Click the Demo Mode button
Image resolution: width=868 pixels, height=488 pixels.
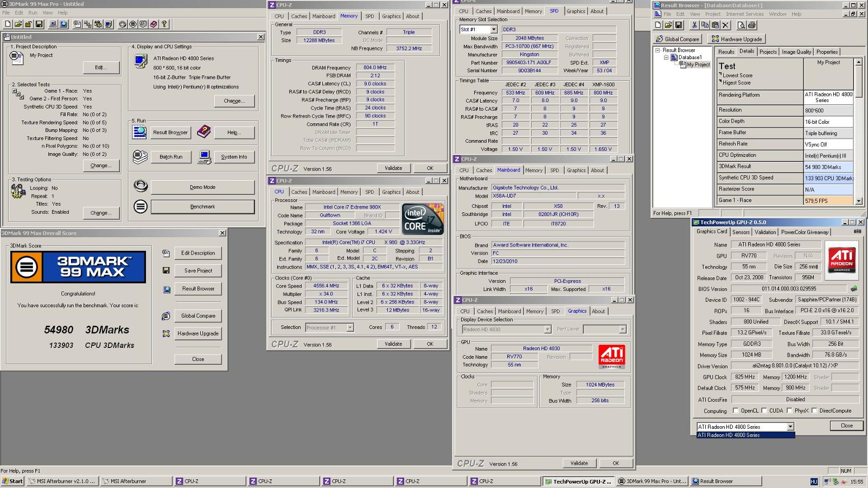coord(202,187)
